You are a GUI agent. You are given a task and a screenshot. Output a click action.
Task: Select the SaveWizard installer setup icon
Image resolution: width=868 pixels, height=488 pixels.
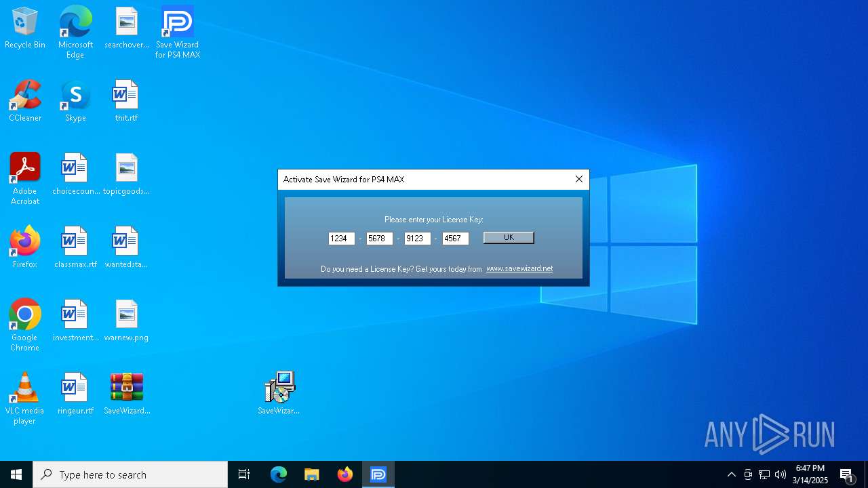point(279,393)
